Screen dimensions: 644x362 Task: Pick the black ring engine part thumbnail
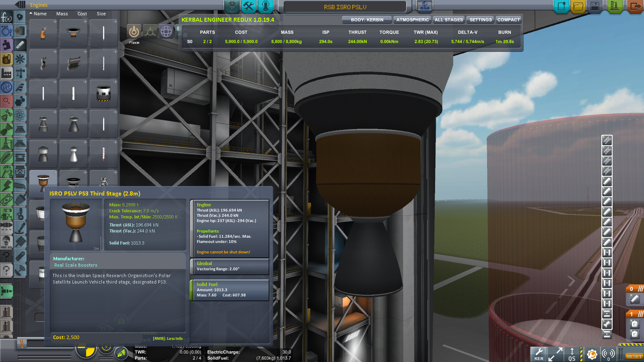click(x=73, y=33)
